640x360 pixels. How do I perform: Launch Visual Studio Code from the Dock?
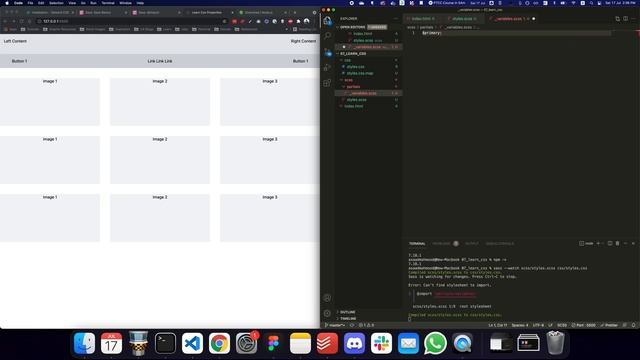pyautogui.click(x=192, y=343)
